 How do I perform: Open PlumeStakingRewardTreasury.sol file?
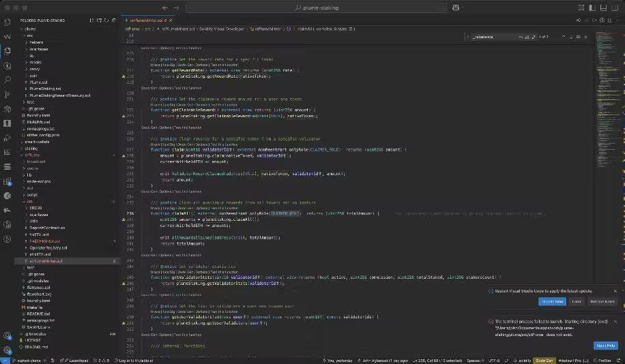pos(60,95)
